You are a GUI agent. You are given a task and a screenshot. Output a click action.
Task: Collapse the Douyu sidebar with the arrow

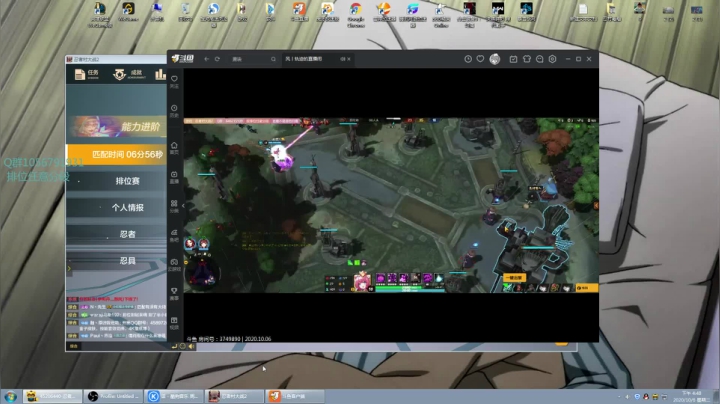tap(183, 206)
